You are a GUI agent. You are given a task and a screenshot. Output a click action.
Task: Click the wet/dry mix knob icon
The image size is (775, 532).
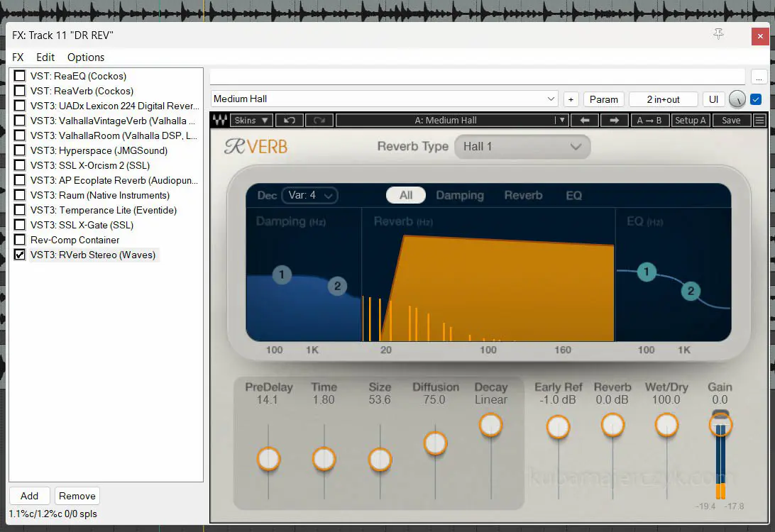click(738, 99)
